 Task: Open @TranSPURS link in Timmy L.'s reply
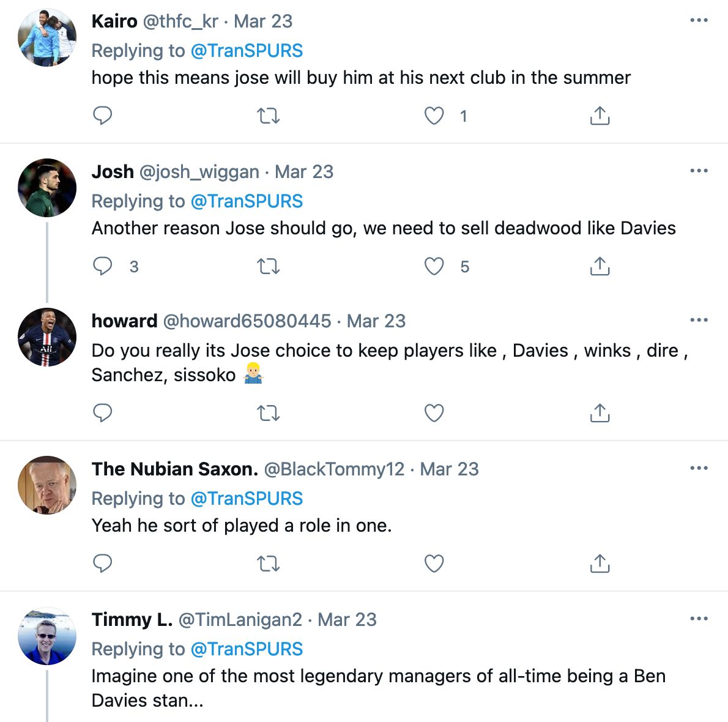pyautogui.click(x=247, y=649)
